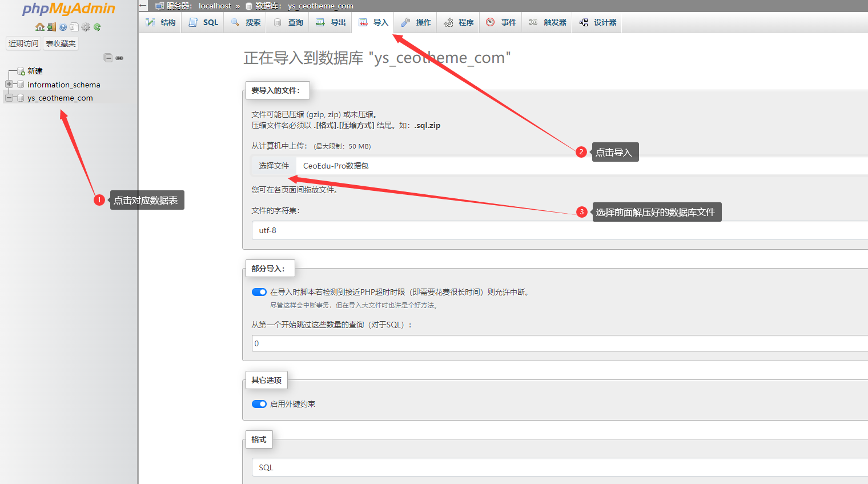This screenshot has width=868, height=484.
Task: Toggle 启用外键约束 foreign key checks switch
Action: tap(259, 404)
